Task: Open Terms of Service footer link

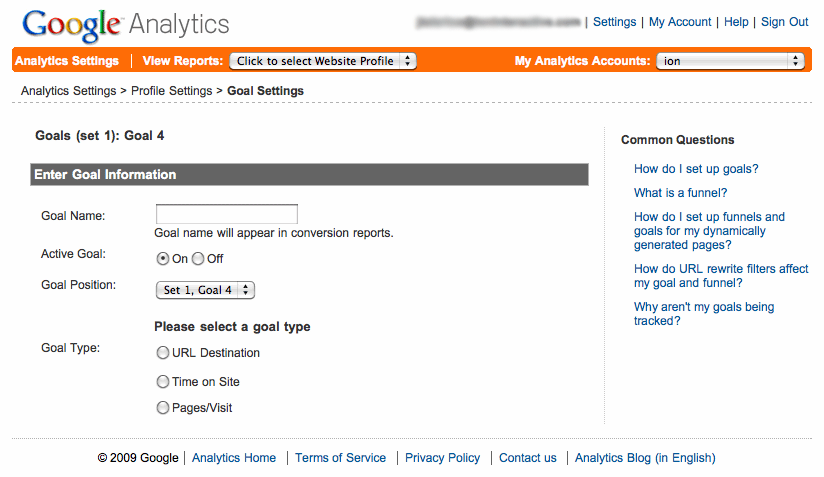Action: [340, 458]
